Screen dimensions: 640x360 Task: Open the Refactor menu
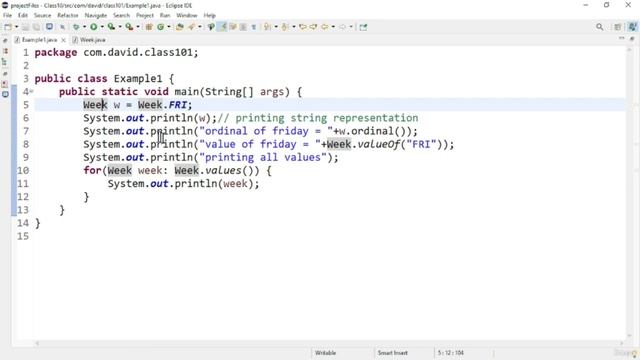pyautogui.click(x=68, y=15)
